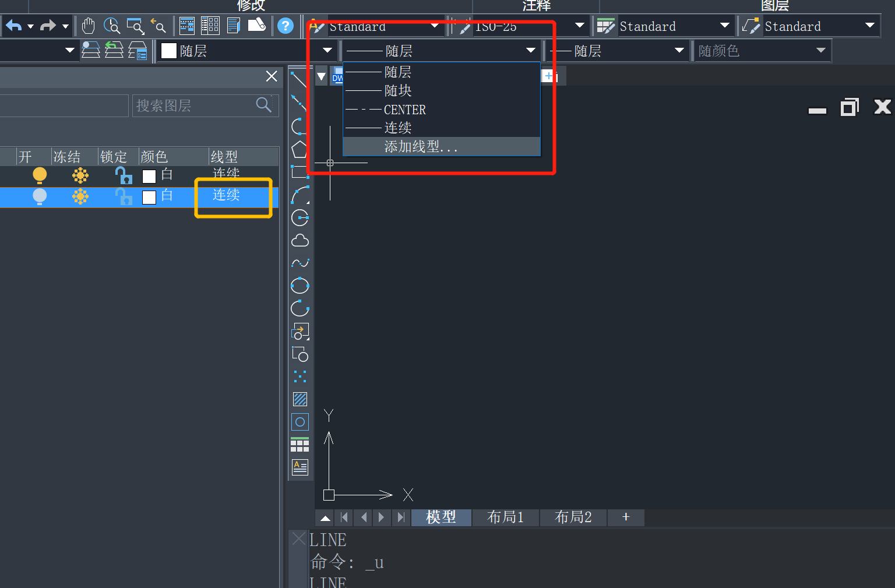Open the Properties palette icon
895x588 pixels.
[187, 26]
